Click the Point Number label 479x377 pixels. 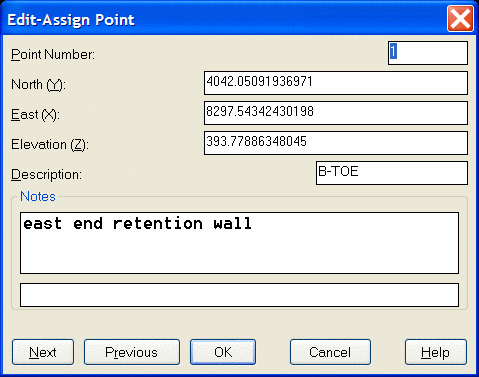53,55
